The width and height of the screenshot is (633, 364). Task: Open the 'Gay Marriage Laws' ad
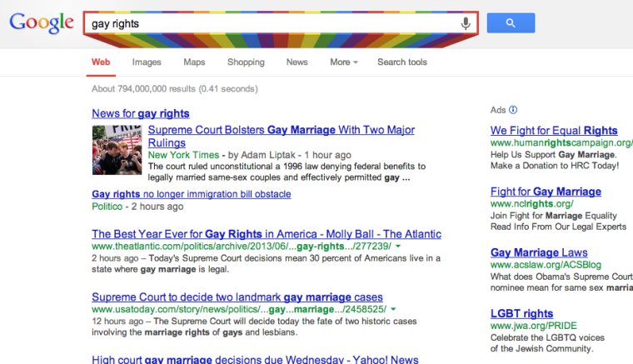coord(539,252)
